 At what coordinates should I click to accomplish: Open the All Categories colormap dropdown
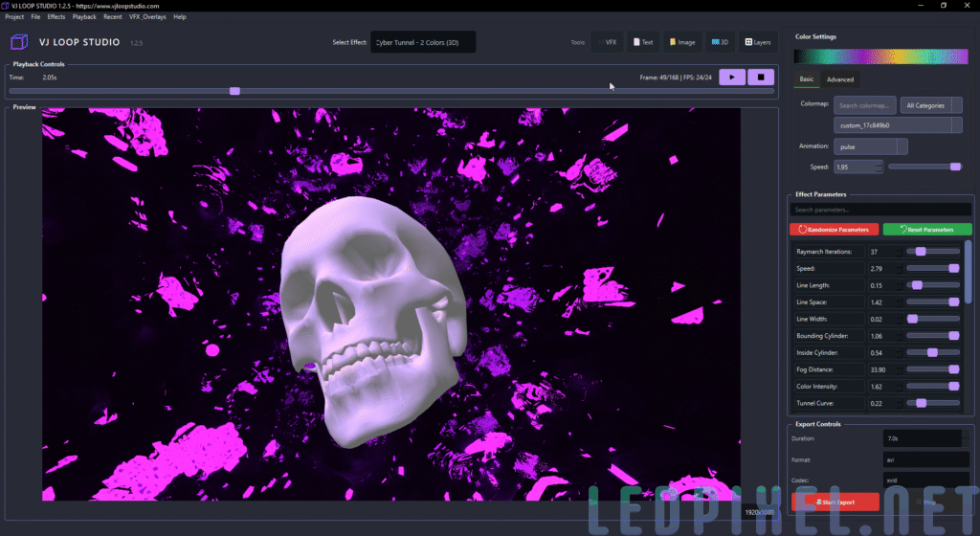pyautogui.click(x=931, y=105)
